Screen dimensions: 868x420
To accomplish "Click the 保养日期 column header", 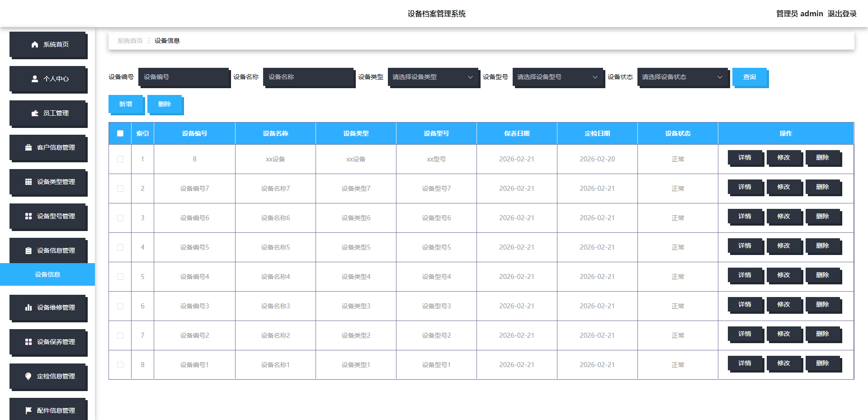I will coord(517,133).
